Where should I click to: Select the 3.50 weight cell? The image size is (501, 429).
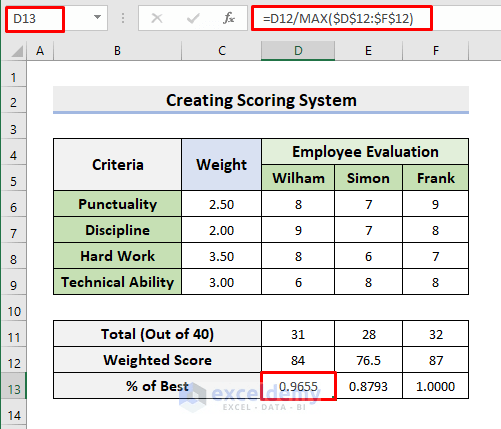pos(222,256)
